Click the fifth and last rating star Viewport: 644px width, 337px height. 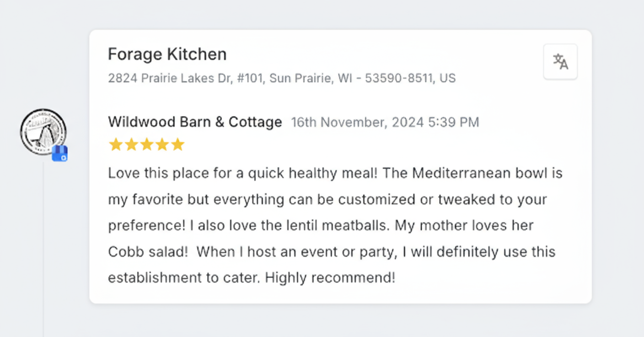tap(178, 145)
